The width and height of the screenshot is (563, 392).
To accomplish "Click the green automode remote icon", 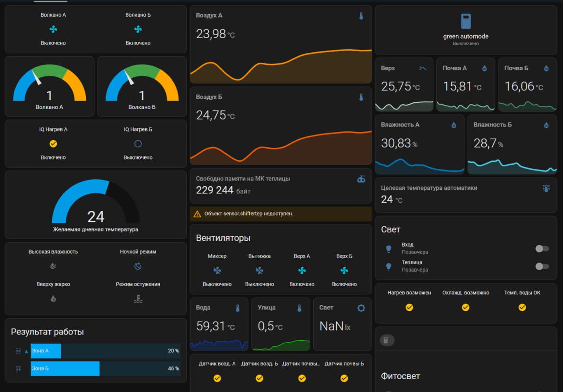I will coord(465,22).
